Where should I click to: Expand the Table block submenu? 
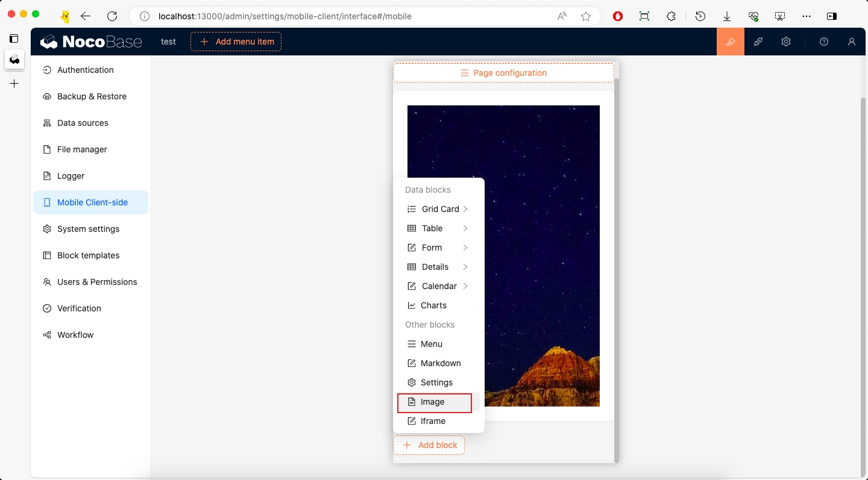tap(438, 228)
